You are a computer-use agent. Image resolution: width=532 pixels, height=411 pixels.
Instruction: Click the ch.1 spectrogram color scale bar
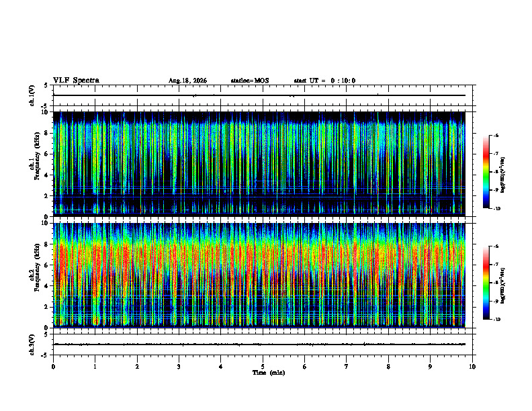[x=486, y=172]
